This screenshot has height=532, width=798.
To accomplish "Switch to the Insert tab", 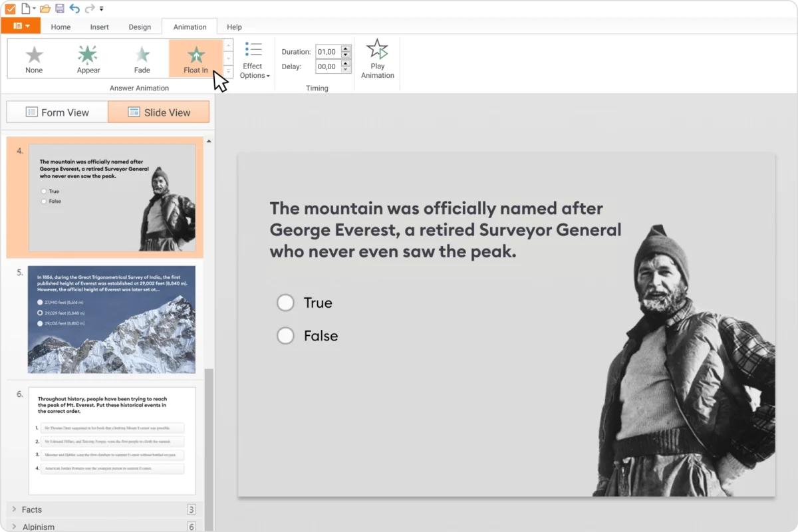I will 100,27.
